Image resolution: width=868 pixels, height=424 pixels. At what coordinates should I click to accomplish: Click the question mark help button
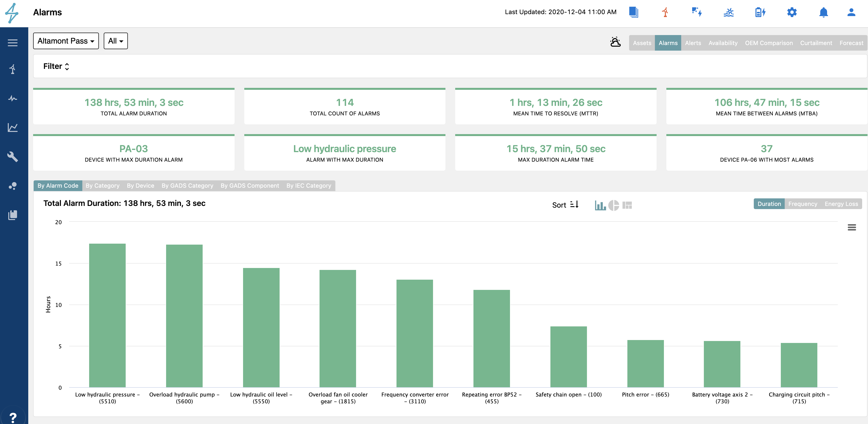click(13, 418)
